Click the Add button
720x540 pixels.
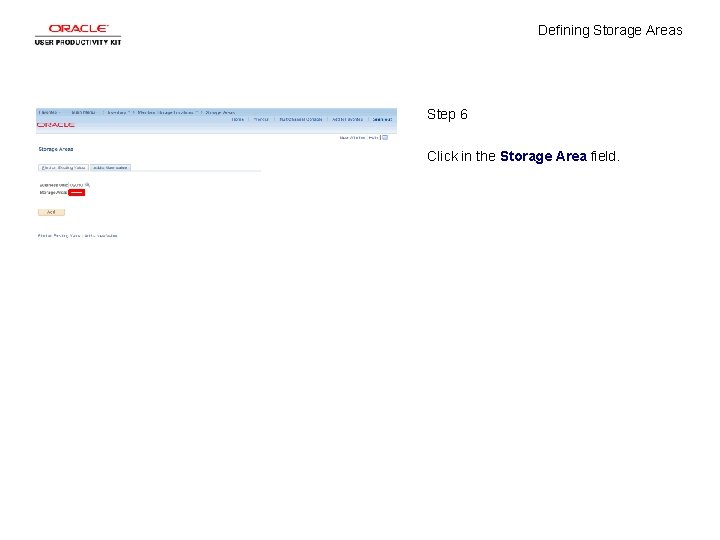pyautogui.click(x=51, y=212)
